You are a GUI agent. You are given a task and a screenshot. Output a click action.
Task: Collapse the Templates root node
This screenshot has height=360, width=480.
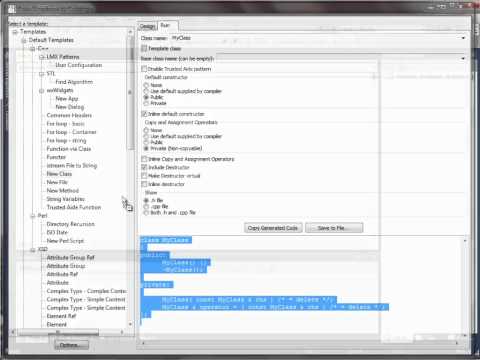[15, 32]
